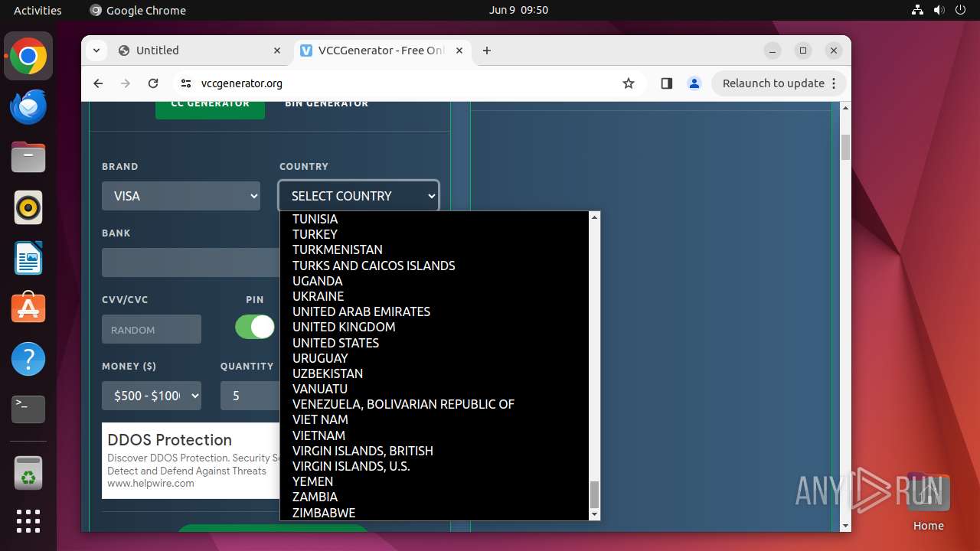
Task: Switch to the Untitled tab
Action: tap(200, 51)
